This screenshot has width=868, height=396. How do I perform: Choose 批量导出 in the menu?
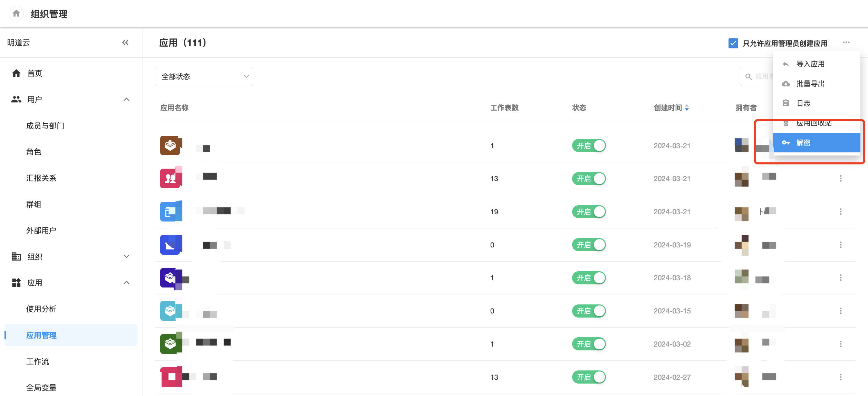click(810, 84)
